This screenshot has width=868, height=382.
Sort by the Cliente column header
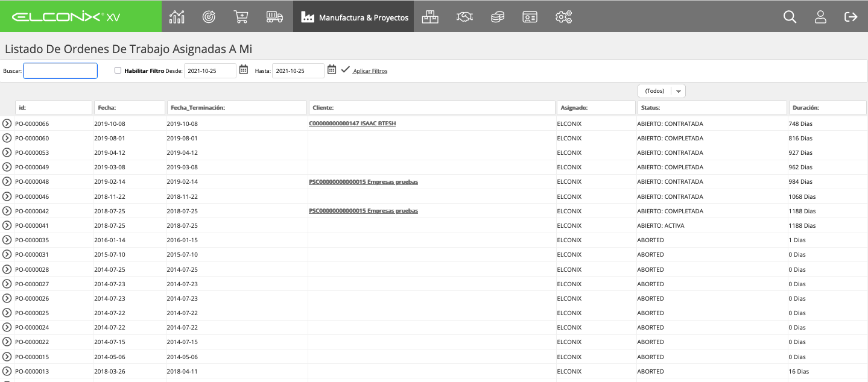tap(432, 107)
